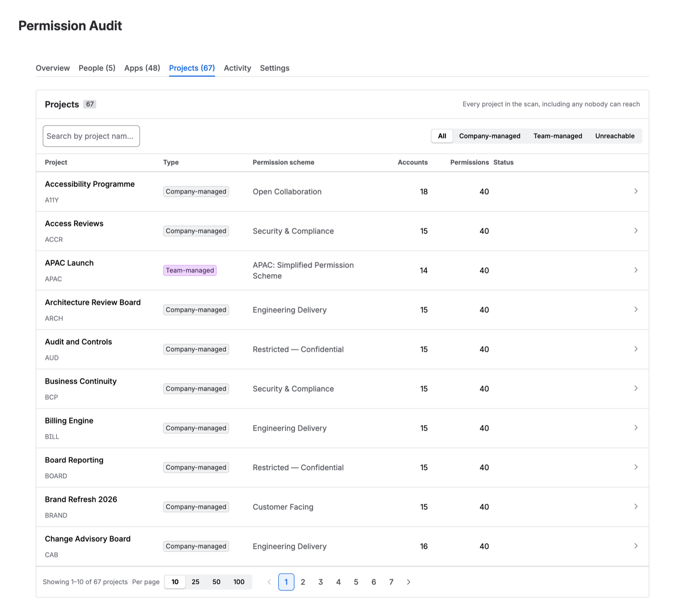Viewport: 685px width, 616px height.
Task: Set per page to 100
Action: point(239,582)
